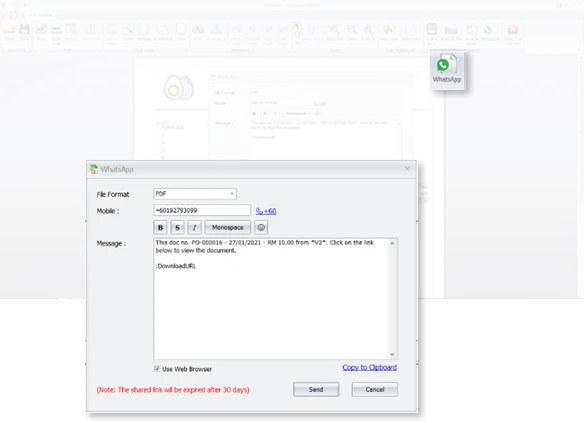Click the red Close Print Preview icon
The image size is (584, 423).
coord(513,34)
